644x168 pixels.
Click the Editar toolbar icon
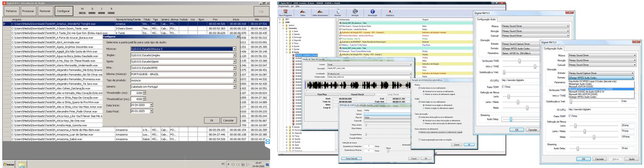pyautogui.click(x=303, y=12)
